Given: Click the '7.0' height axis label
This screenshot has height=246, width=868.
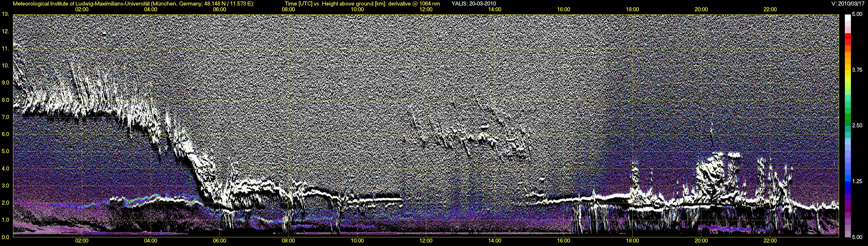Looking at the screenshot, I should pos(5,117).
